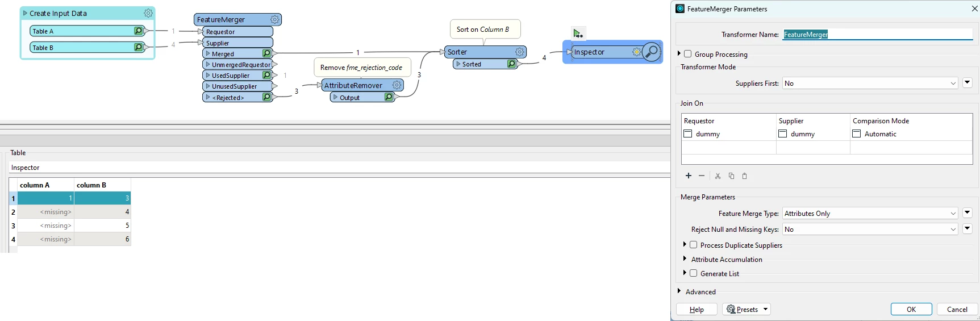Select the AttributeRemover transformer
Viewport: 980px width, 321px height.
[x=362, y=85]
